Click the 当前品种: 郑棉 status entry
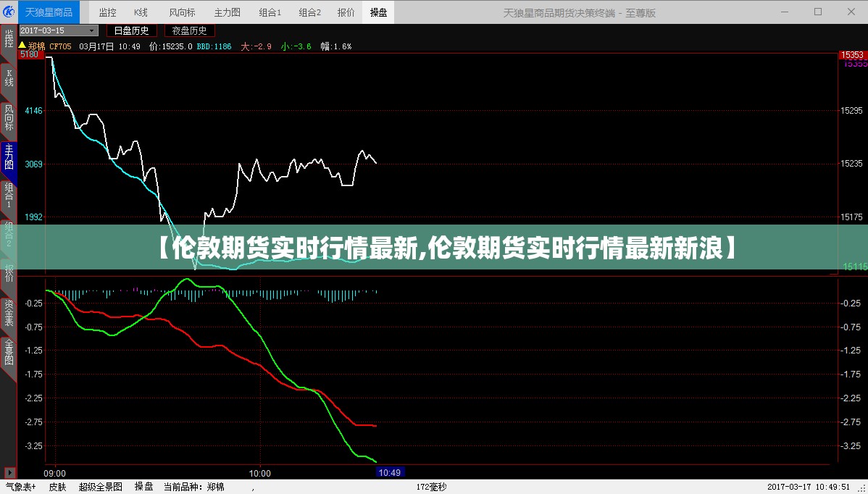 coord(193,487)
